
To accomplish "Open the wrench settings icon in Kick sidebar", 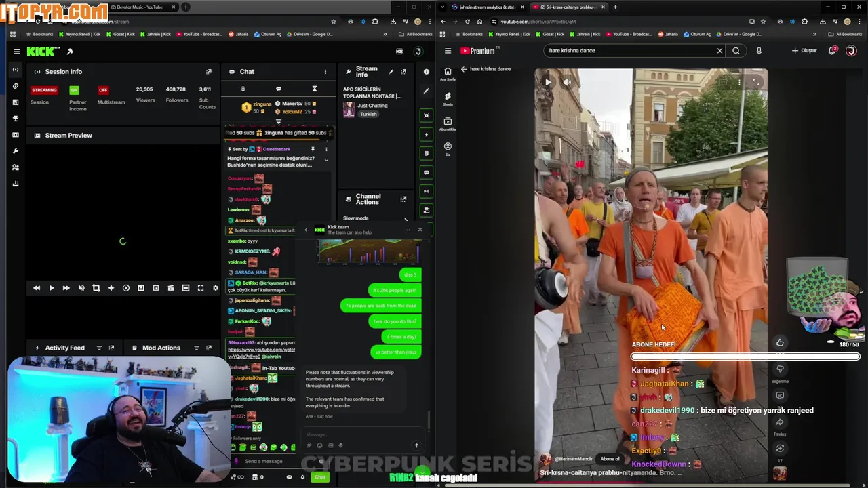I will click(16, 151).
